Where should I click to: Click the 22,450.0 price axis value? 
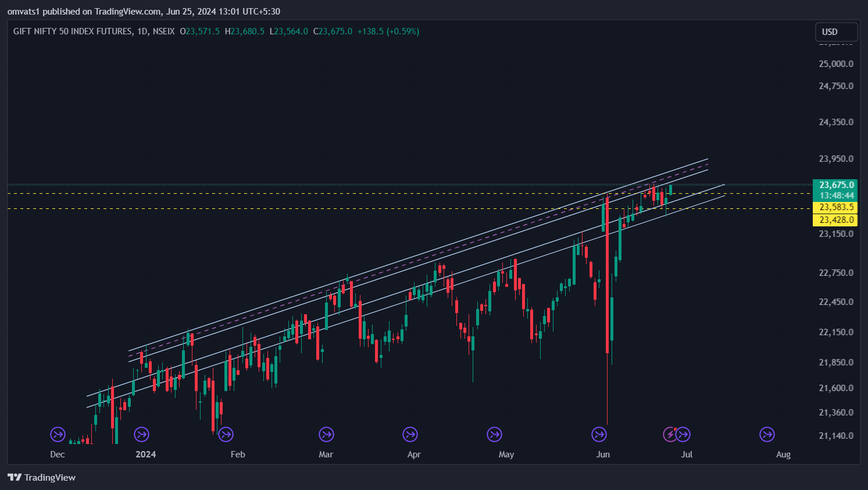[x=836, y=302]
